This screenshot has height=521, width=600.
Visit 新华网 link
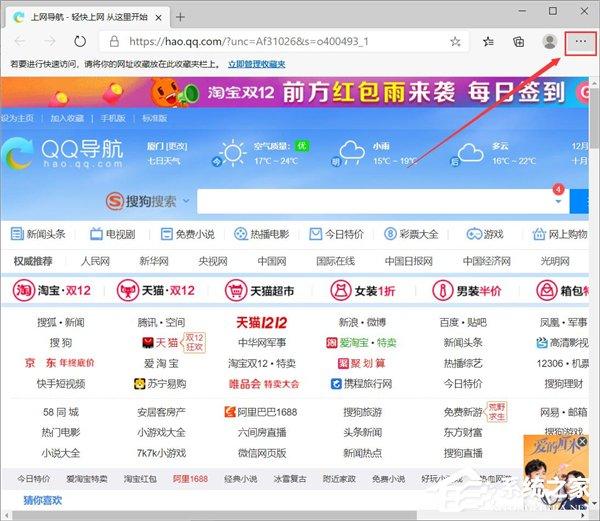[x=154, y=261]
